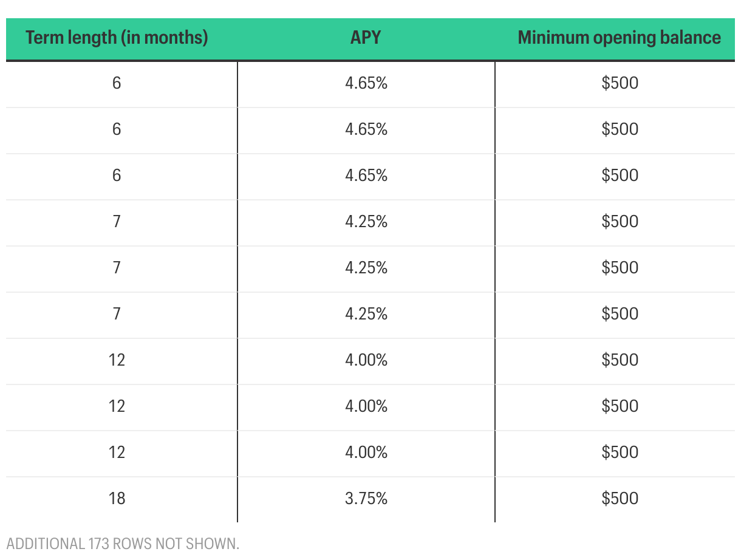Click the $500 balance in the third 12-month row
Screen dimensions: 741x560
[x=620, y=452]
